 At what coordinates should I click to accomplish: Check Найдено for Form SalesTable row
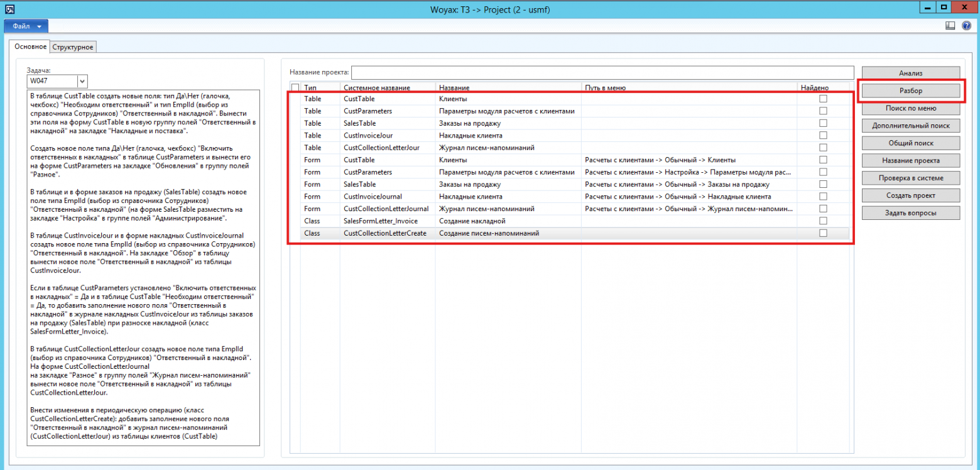point(823,184)
